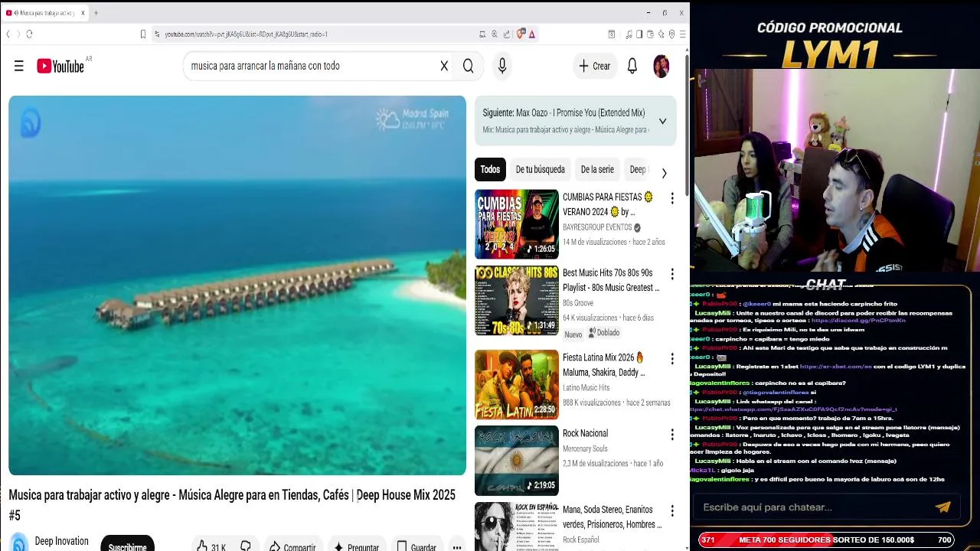This screenshot has width=980, height=551.
Task: Open the notifications bell
Action: (x=632, y=66)
